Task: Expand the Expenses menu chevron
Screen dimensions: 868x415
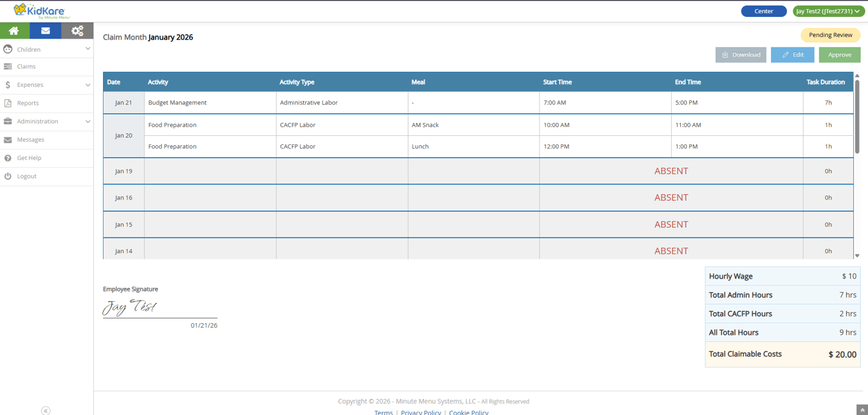Action: click(87, 85)
